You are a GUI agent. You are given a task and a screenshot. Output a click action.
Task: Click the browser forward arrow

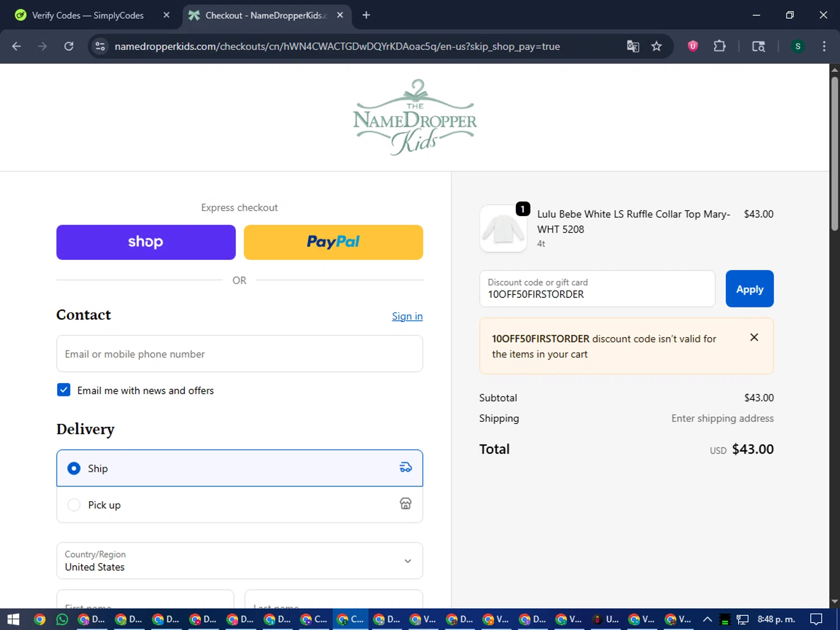click(x=43, y=46)
